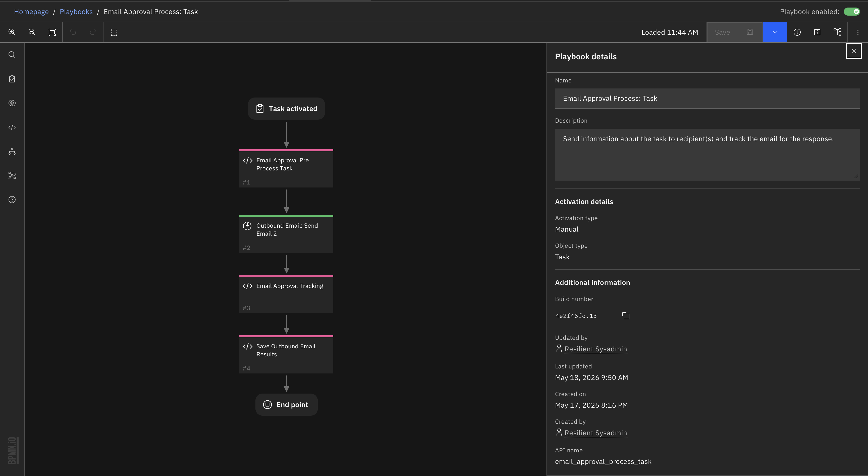Open the decision point hierarchy icon in sidebar
The image size is (868, 476).
[x=12, y=151]
